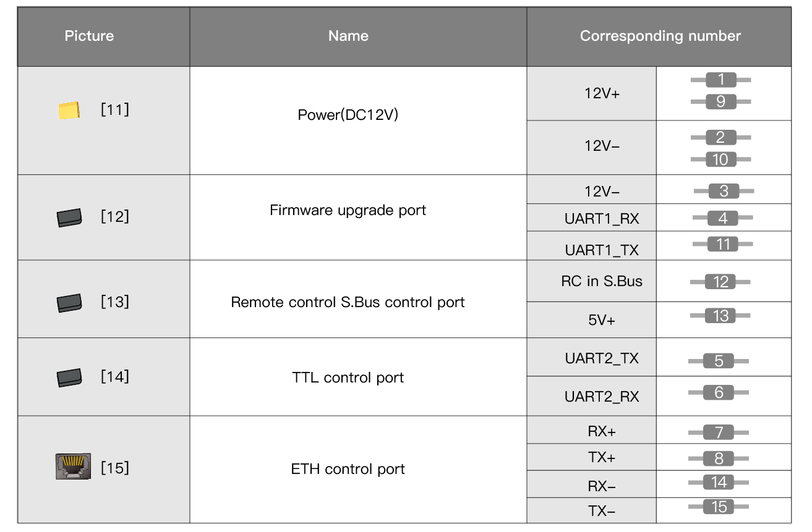812x532 pixels.
Task: Click the black connector icon beside [13]
Action: 69,303
